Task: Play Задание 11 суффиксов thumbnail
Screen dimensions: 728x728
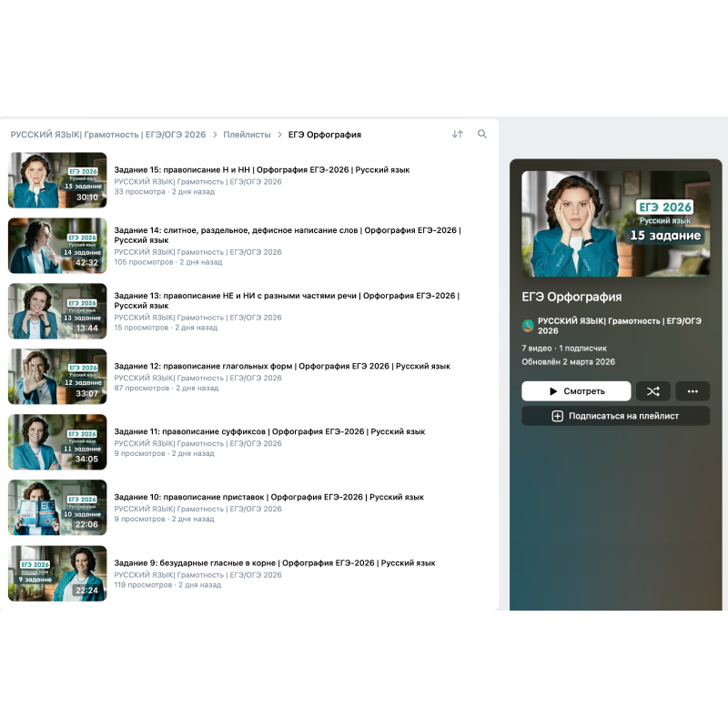Action: [57, 442]
